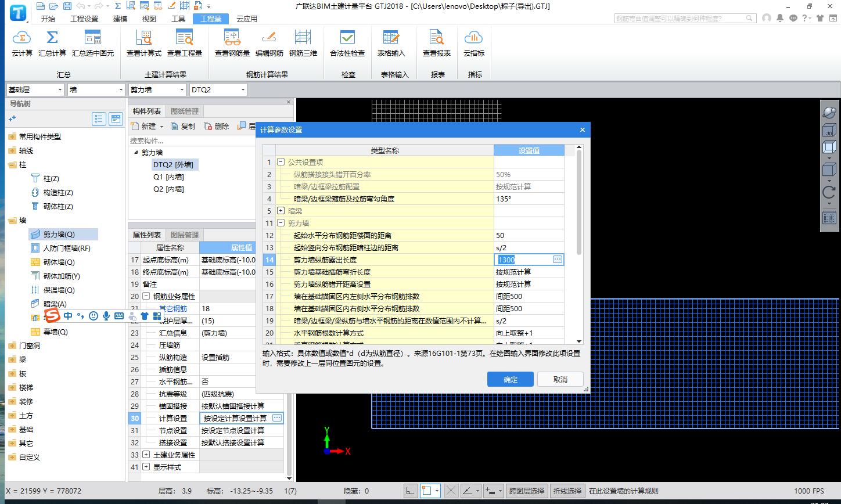The image size is (841, 504).
Task: Open 查看钢筋量 tool
Action: click(232, 44)
